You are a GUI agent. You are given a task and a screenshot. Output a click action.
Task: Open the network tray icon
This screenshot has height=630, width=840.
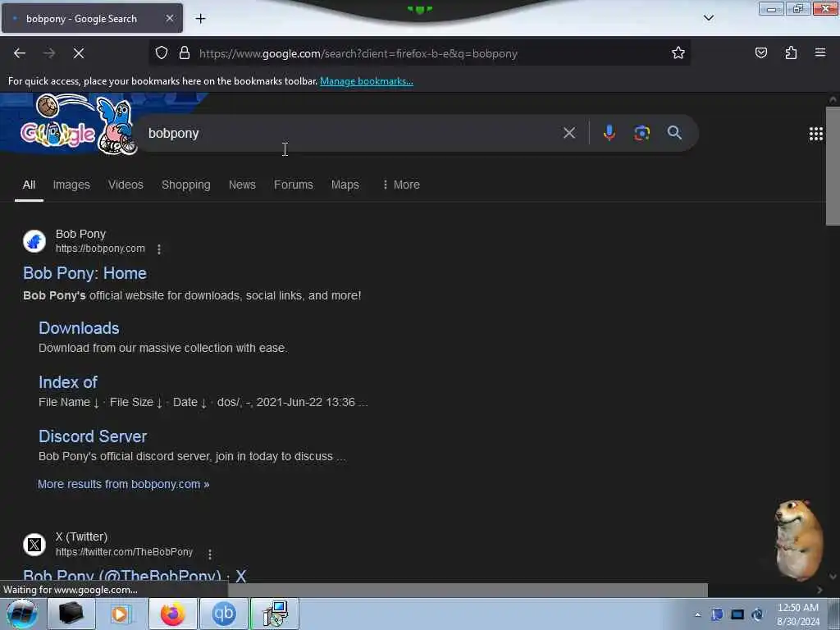pyautogui.click(x=737, y=614)
